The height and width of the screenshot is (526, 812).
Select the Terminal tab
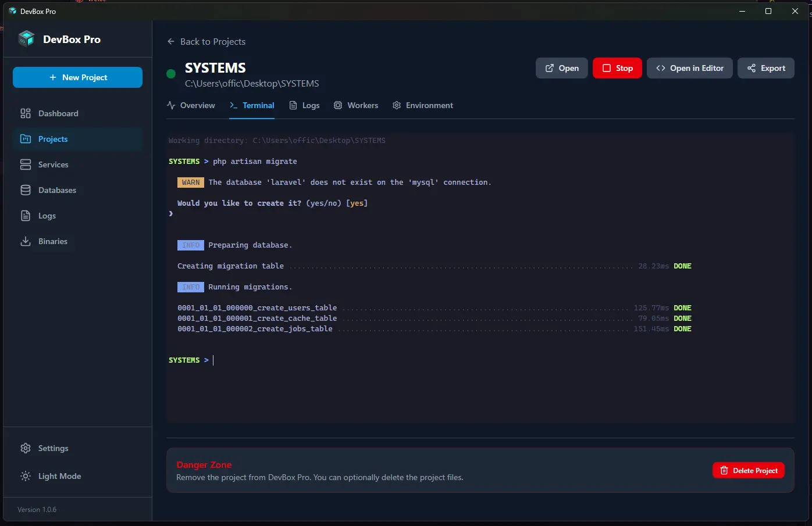(252, 105)
